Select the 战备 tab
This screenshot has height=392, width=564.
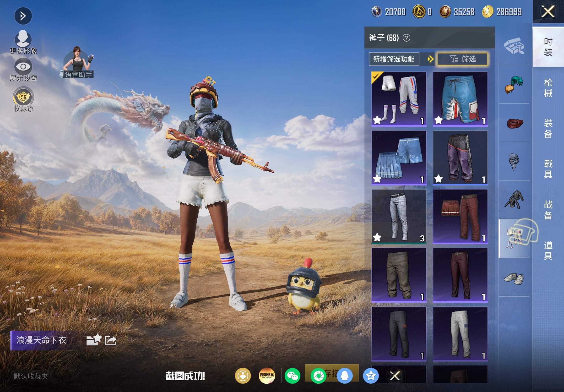[x=548, y=210]
